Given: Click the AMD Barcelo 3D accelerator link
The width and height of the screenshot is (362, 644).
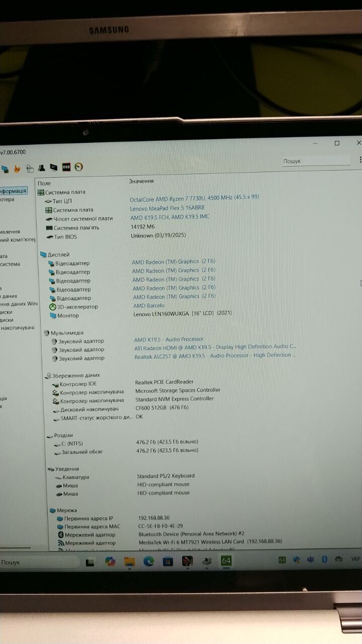Looking at the screenshot, I should coord(149,305).
